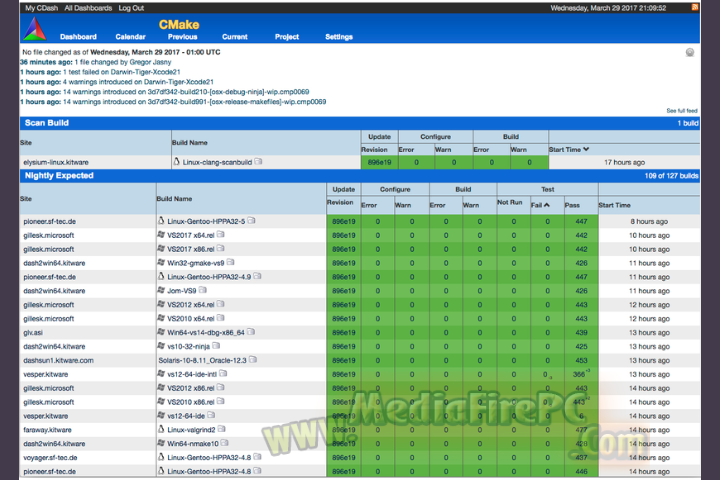The width and height of the screenshot is (720, 480).
Task: Open site faraway.kitware
Action: coord(47,430)
